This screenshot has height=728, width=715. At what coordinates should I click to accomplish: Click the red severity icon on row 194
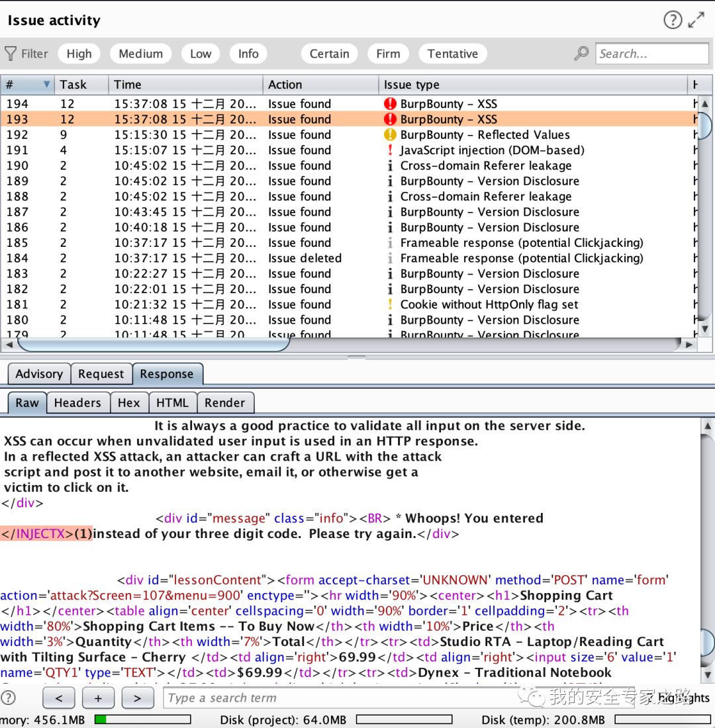point(390,103)
